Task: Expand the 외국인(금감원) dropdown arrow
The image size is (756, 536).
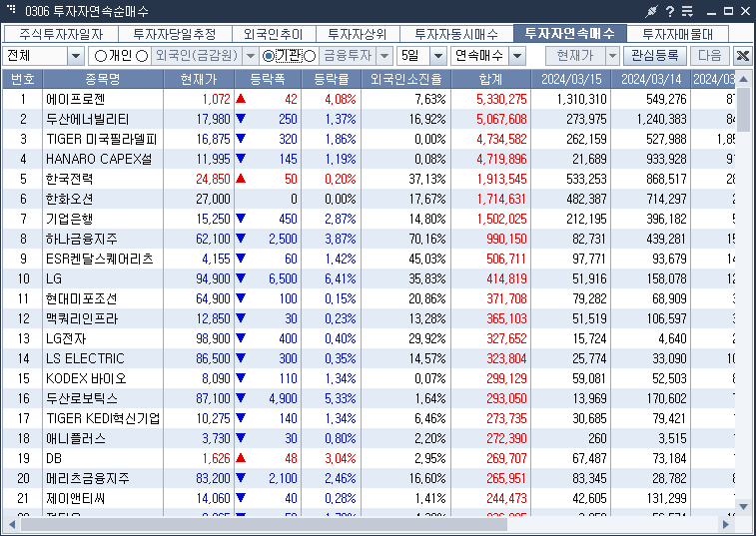Action: coord(251,57)
